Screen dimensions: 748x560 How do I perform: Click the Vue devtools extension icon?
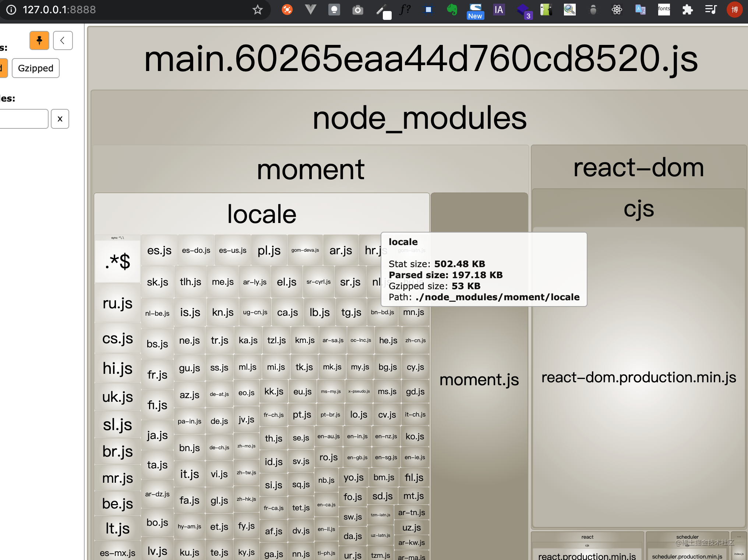pyautogui.click(x=311, y=10)
